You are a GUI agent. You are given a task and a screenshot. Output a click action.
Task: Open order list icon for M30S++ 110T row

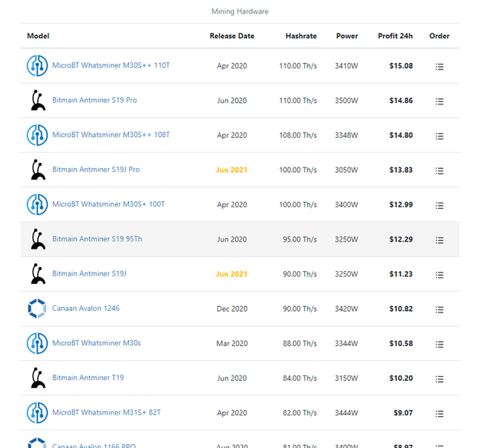pos(439,66)
